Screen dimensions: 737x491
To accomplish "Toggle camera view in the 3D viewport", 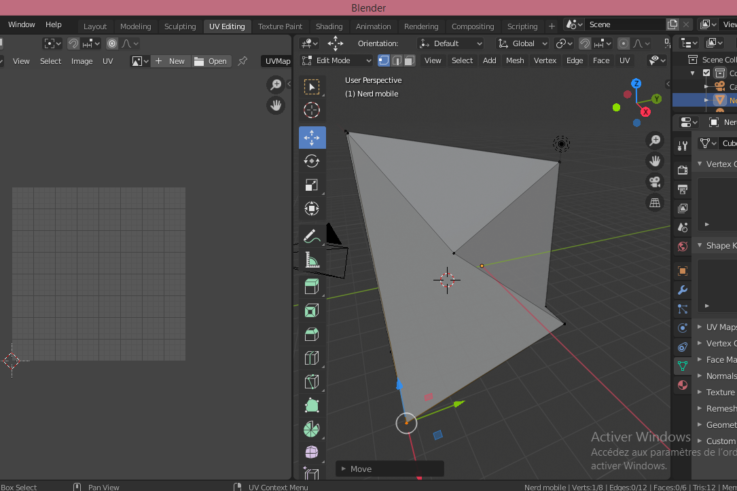I will (x=655, y=181).
